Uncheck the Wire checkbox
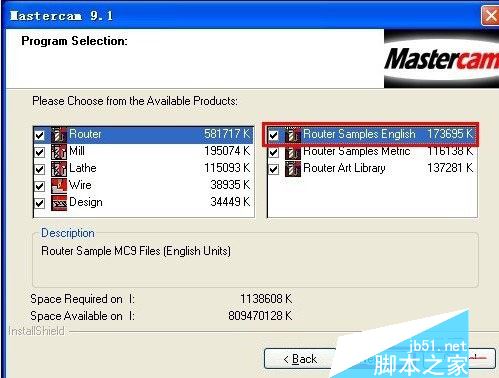Screen dimensions: 499x378 pos(40,186)
